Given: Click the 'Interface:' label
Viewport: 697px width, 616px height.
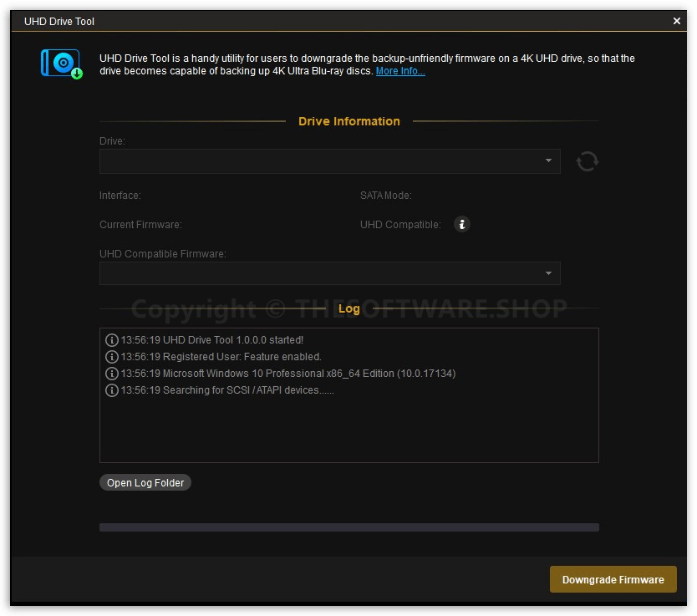Looking at the screenshot, I should pyautogui.click(x=120, y=196).
